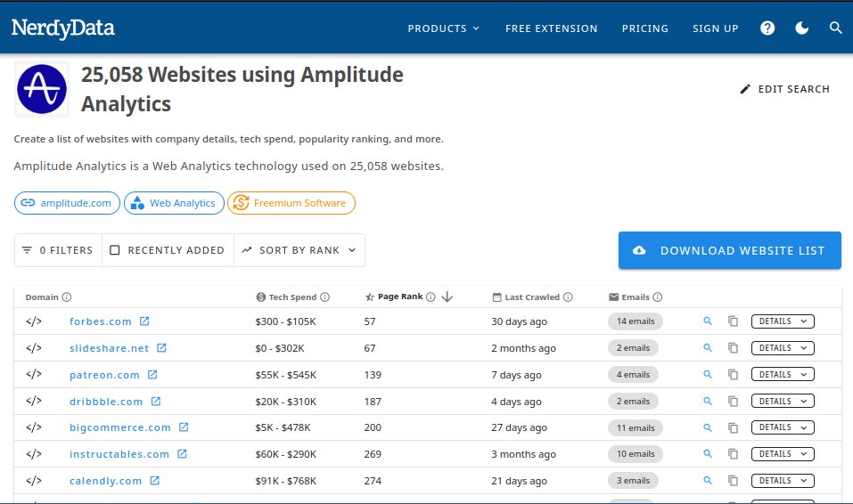Click forbes.com domain link
Image resolution: width=853 pixels, height=504 pixels.
coord(101,321)
